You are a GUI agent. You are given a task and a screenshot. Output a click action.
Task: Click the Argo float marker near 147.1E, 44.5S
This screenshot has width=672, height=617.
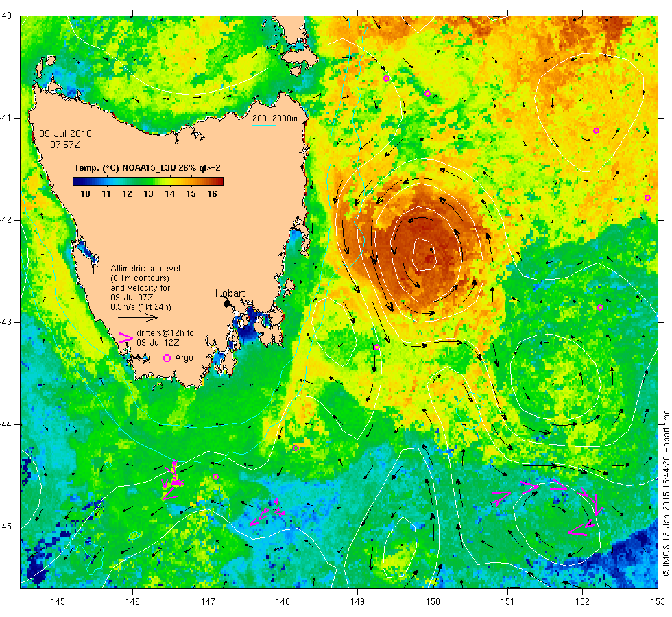[x=215, y=477]
